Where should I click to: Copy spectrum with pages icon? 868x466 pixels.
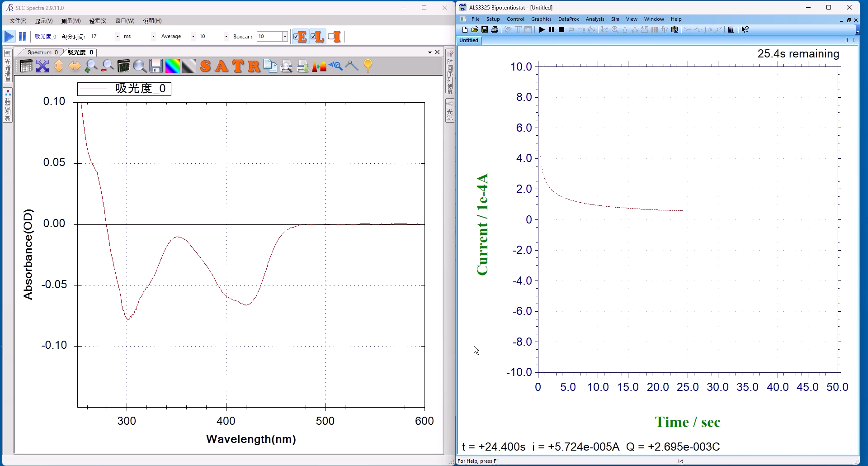[x=270, y=66]
